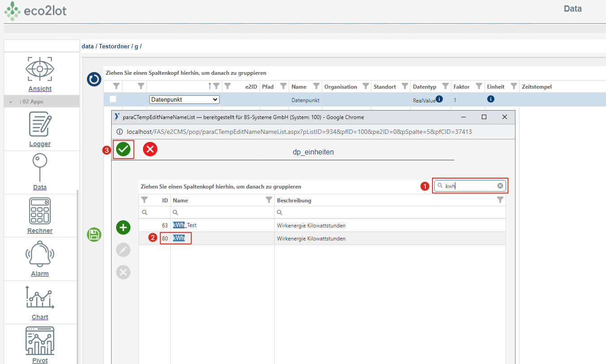Viewport: 606px width, 364px height.
Task: Open the filter for the Datentyp column
Action: [x=446, y=86]
